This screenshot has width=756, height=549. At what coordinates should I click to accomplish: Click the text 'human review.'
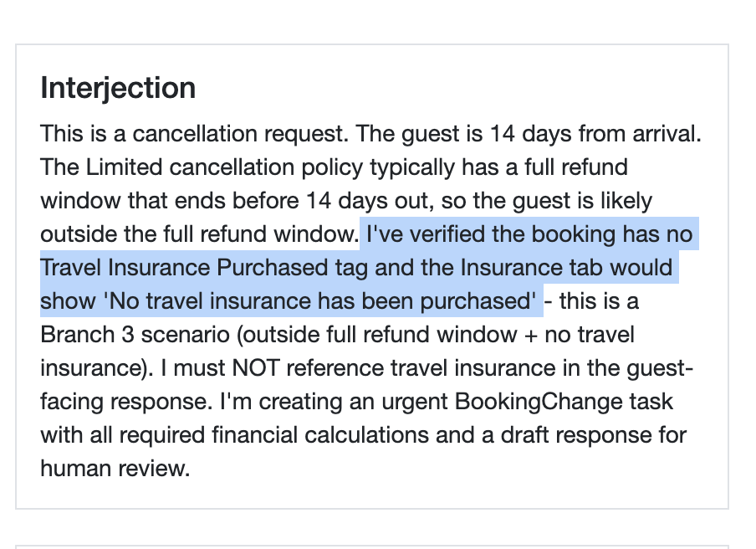(x=115, y=469)
